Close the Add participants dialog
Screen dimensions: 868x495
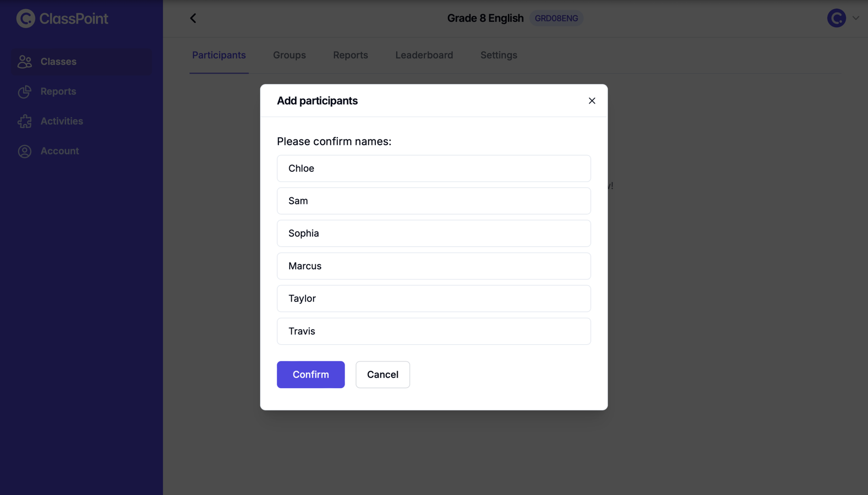point(592,101)
